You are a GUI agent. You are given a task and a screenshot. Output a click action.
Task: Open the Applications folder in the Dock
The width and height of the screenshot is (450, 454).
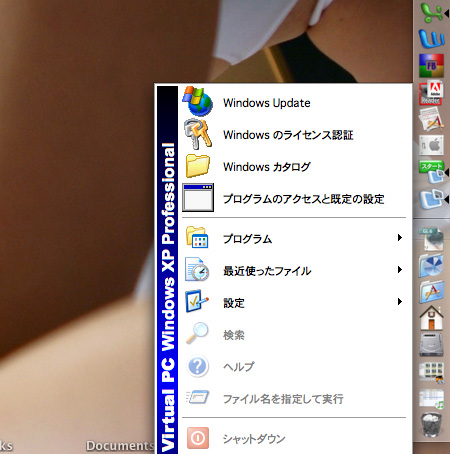click(431, 292)
